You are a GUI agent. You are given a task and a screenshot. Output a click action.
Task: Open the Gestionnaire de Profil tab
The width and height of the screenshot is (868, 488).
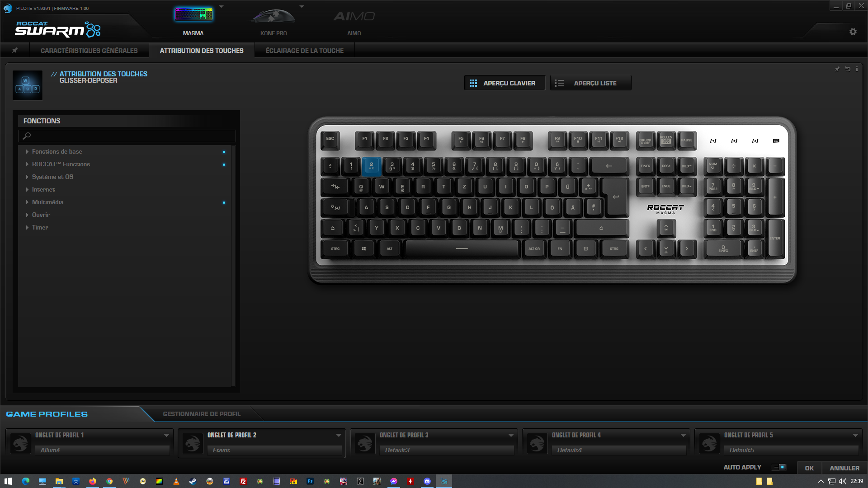pyautogui.click(x=202, y=414)
